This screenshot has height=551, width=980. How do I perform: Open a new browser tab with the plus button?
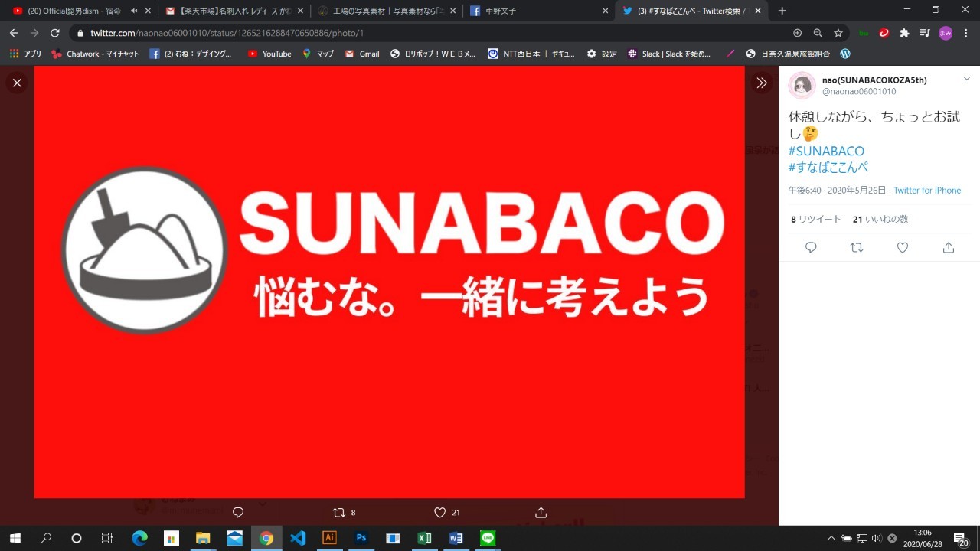coord(782,11)
